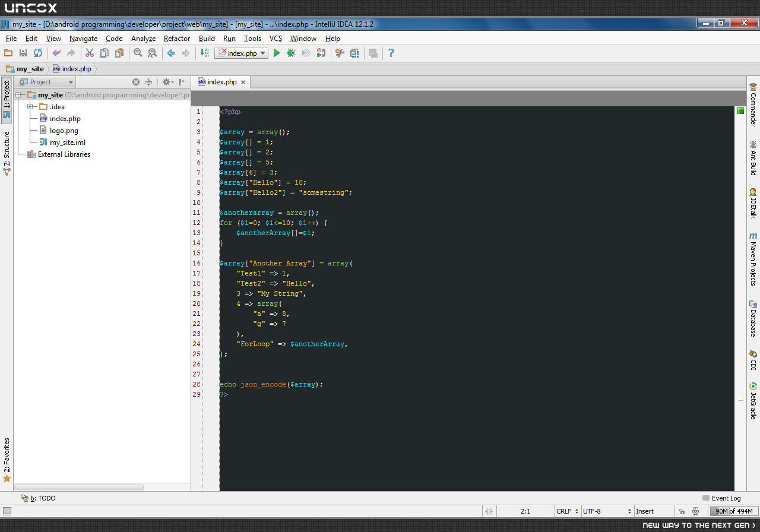
Task: Collapse the my_site project root node
Action: coord(18,95)
